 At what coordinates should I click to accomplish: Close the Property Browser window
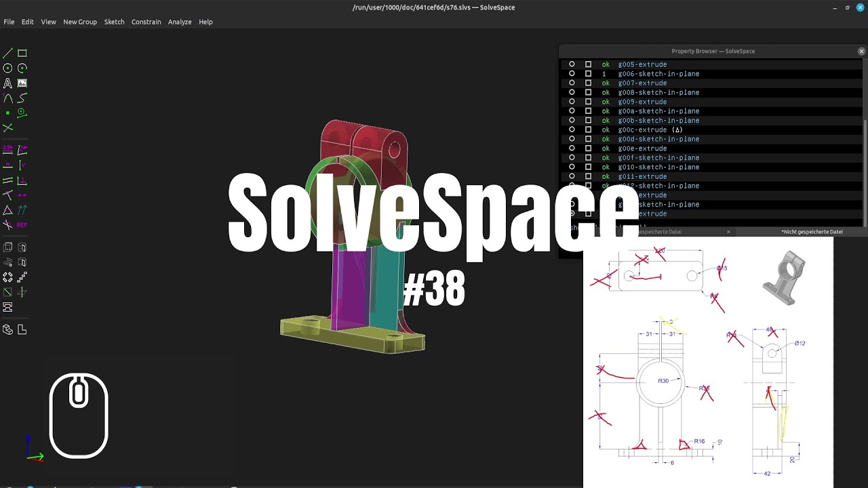(x=861, y=51)
